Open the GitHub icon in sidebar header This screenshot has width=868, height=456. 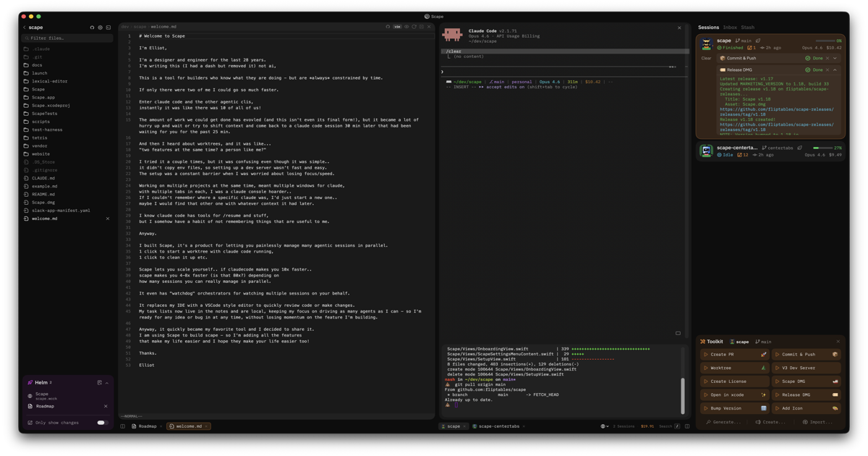tap(92, 27)
